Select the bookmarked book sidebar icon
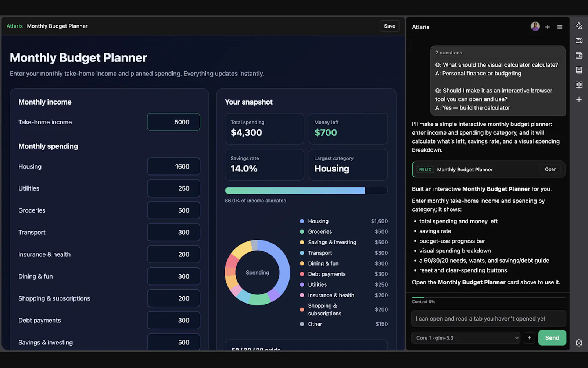588x368 pixels. click(579, 70)
